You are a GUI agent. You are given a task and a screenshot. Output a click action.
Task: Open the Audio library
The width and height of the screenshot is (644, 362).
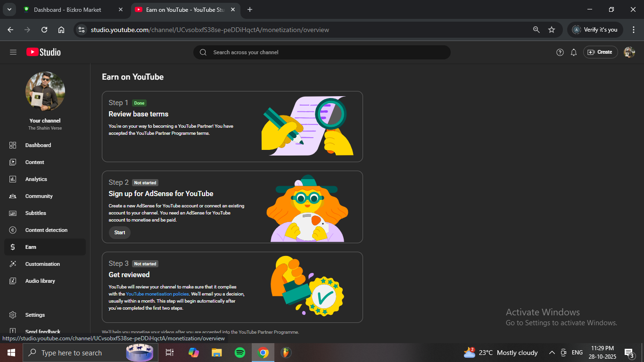click(x=40, y=281)
